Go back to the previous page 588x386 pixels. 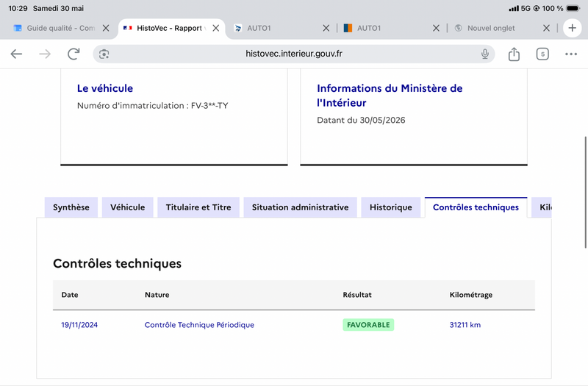16,54
